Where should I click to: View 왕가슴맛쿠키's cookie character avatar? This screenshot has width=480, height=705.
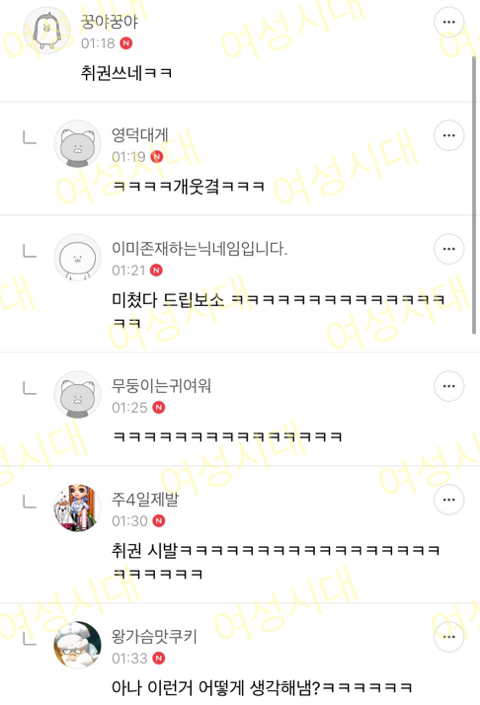77,645
